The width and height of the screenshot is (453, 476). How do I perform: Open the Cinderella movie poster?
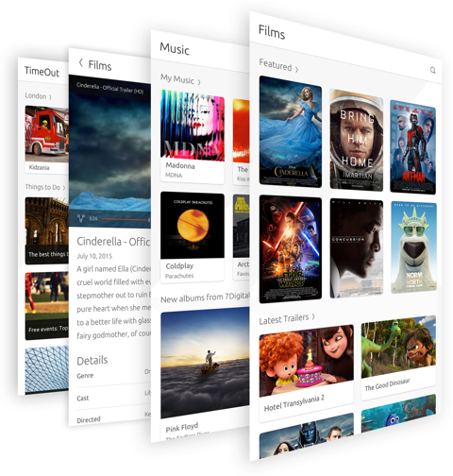tap(291, 131)
